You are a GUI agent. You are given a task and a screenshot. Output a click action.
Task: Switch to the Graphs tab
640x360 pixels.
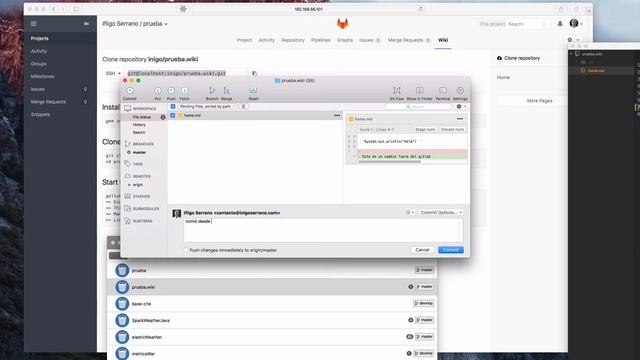coord(344,40)
